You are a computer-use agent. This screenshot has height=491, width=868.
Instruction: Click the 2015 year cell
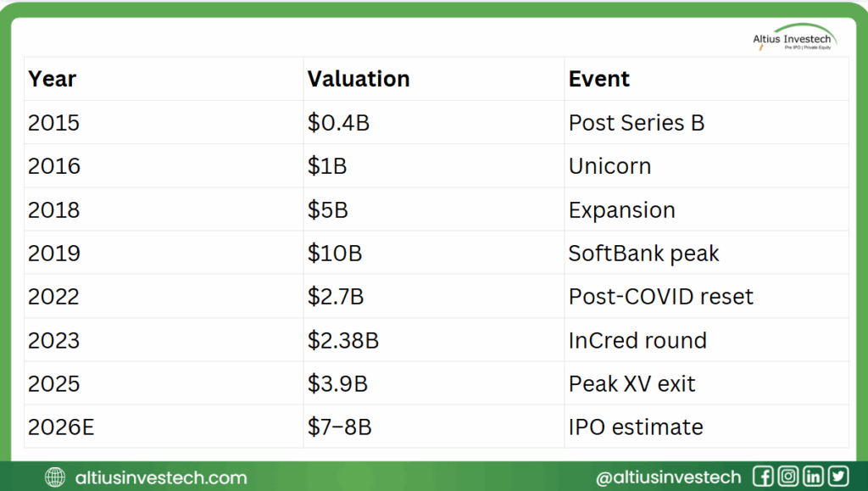(x=53, y=123)
